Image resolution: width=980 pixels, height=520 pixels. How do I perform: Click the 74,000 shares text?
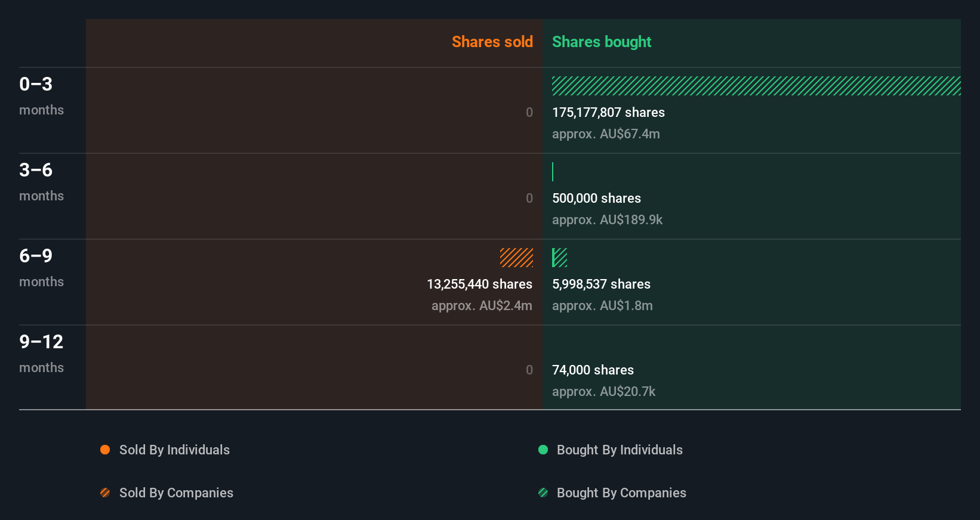(x=593, y=370)
